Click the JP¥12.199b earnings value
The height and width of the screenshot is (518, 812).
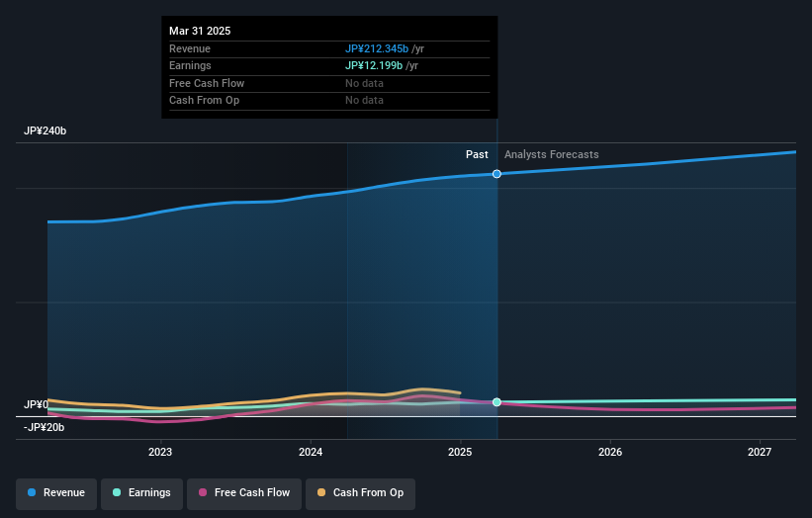point(374,65)
